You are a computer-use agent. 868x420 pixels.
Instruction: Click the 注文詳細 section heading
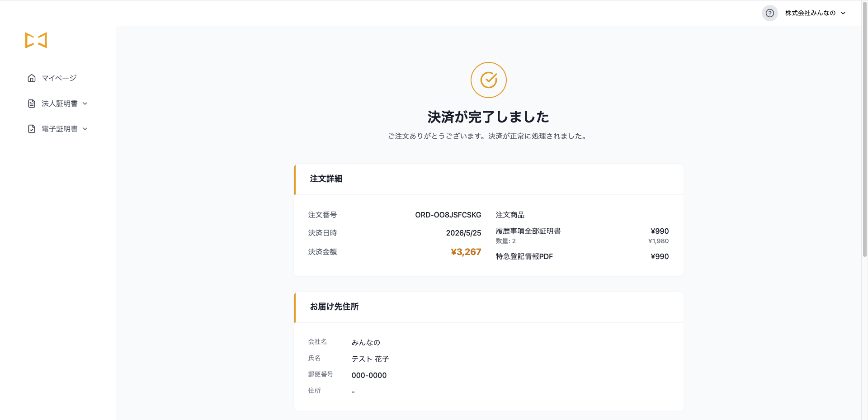326,179
